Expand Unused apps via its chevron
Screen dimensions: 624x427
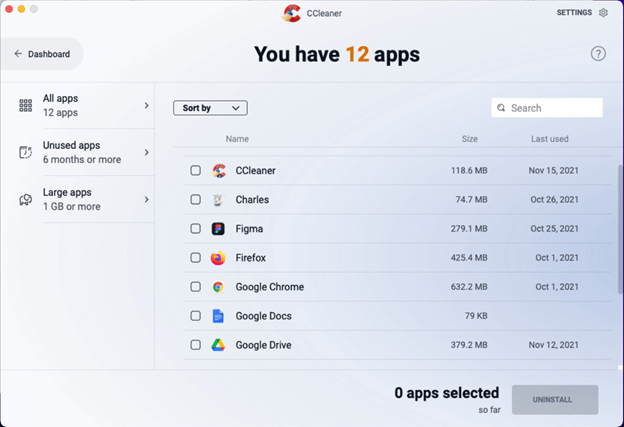(146, 152)
